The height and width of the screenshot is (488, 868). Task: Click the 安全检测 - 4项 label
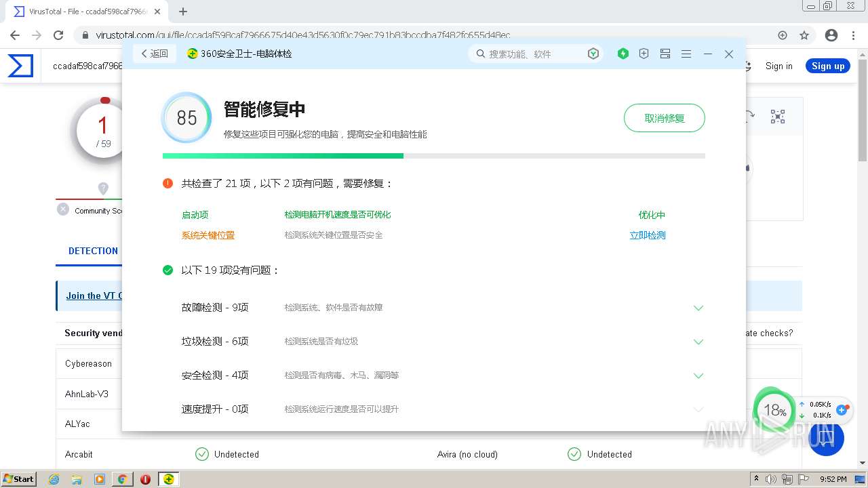click(x=215, y=375)
